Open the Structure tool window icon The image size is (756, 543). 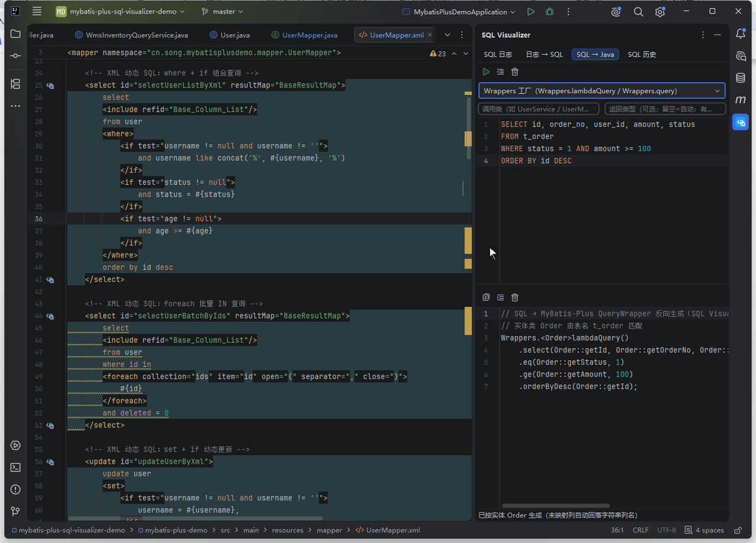pyautogui.click(x=15, y=84)
